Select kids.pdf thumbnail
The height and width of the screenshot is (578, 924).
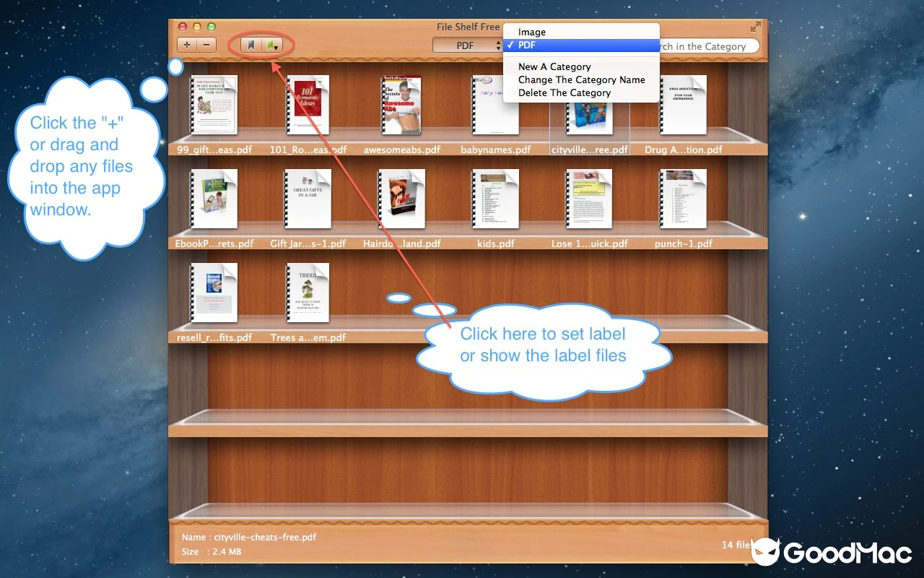(x=495, y=199)
